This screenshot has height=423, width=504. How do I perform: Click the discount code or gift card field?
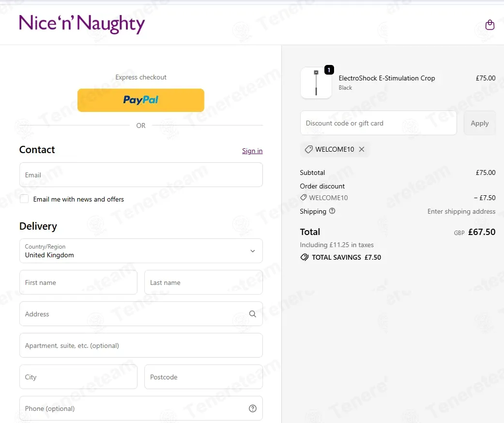(378, 123)
